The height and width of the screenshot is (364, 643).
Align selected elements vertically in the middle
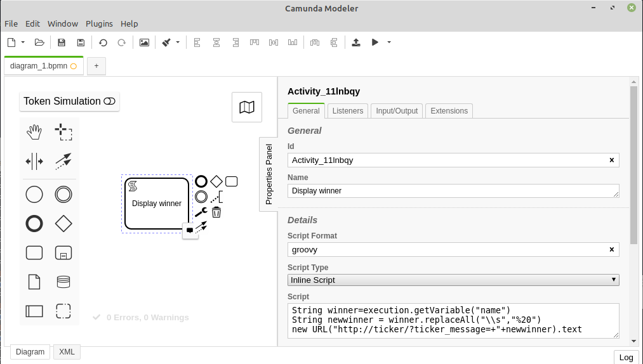point(274,42)
